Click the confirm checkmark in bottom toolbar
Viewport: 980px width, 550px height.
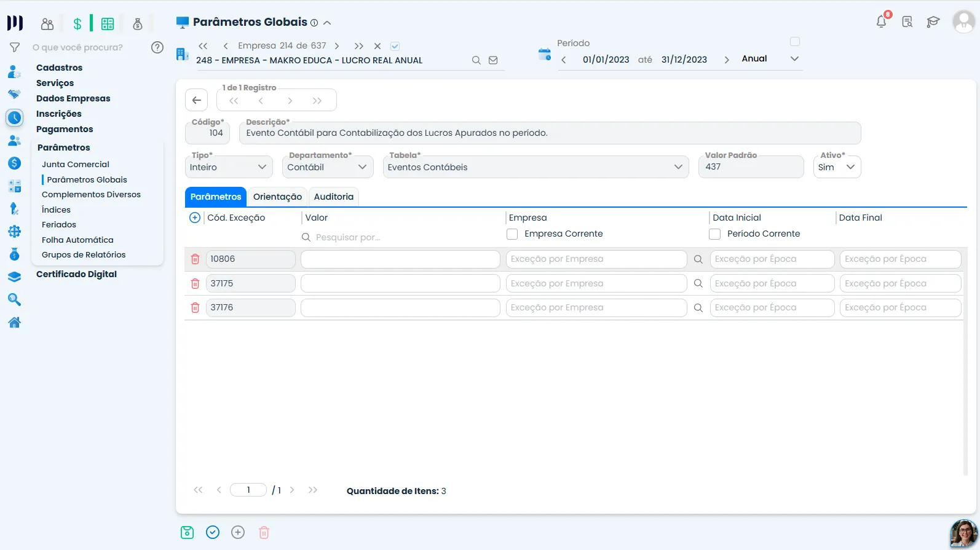[213, 533]
